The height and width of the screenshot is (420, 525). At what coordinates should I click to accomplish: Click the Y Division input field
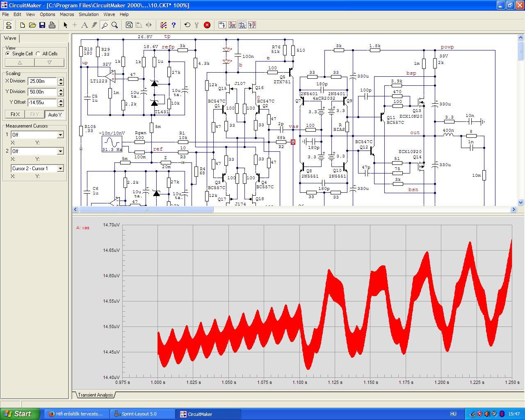pyautogui.click(x=43, y=92)
